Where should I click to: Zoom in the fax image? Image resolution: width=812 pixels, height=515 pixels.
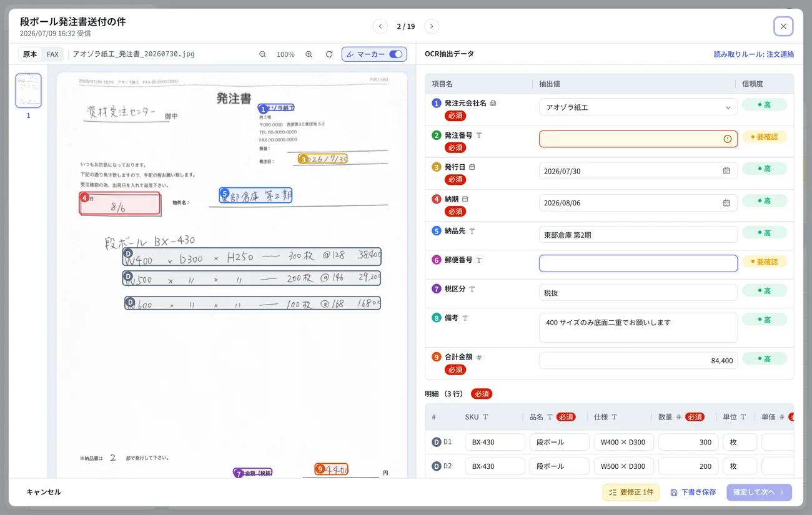(x=309, y=54)
